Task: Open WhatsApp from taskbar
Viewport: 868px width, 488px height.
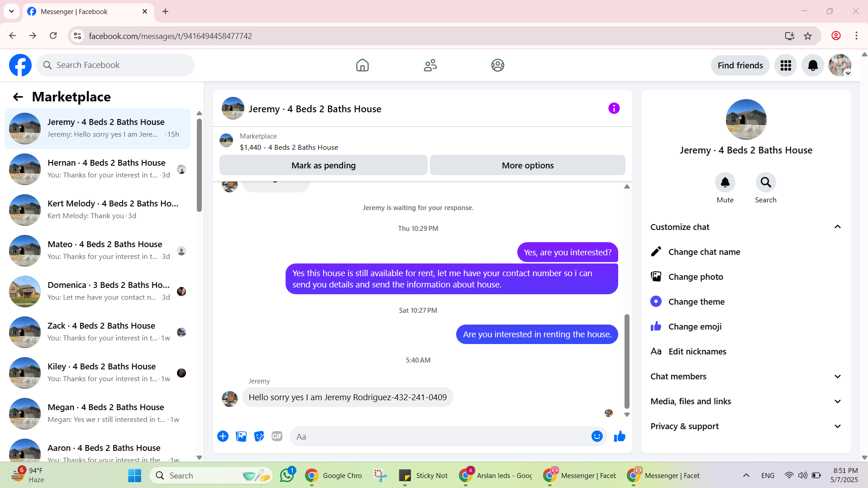Action: coord(287,475)
